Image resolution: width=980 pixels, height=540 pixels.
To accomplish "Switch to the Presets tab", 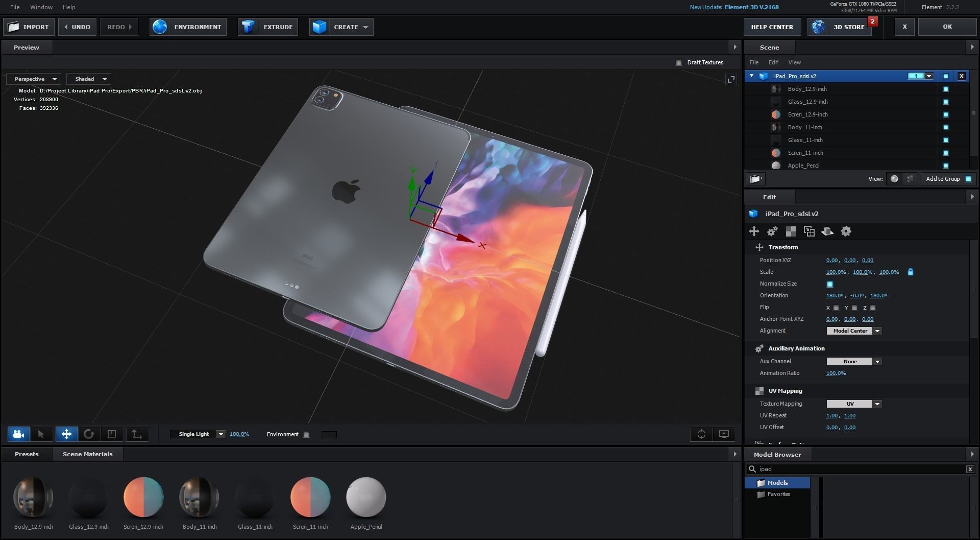I will (27, 454).
